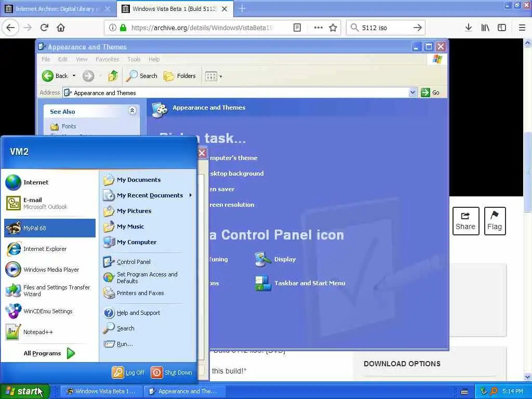Open Help and Support
This screenshot has height=399, width=532.
click(148, 313)
